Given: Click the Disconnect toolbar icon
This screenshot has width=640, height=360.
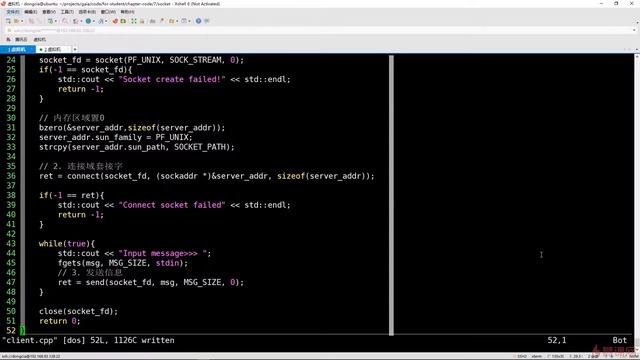Looking at the screenshot, I should [x=31, y=21].
